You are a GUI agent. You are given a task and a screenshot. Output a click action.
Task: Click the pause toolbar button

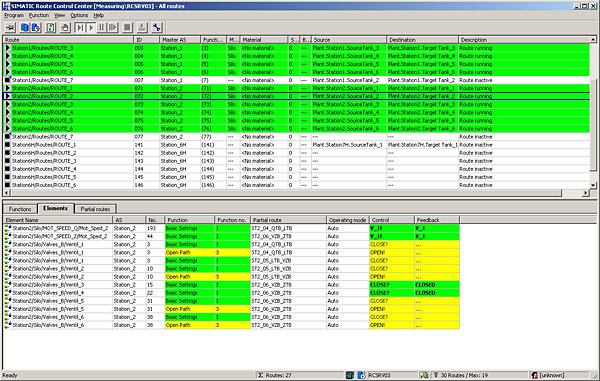pos(102,28)
